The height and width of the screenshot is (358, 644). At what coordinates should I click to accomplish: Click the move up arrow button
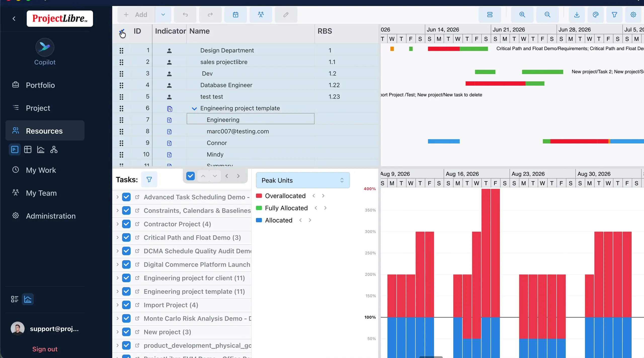coord(203,176)
